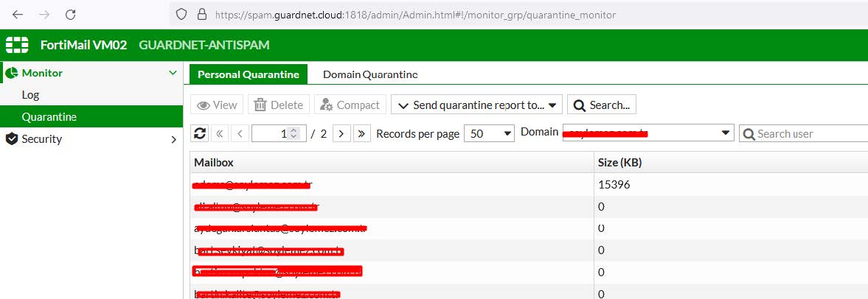Open the Domain selection dropdown
This screenshot has width=868, height=299.
tap(647, 133)
